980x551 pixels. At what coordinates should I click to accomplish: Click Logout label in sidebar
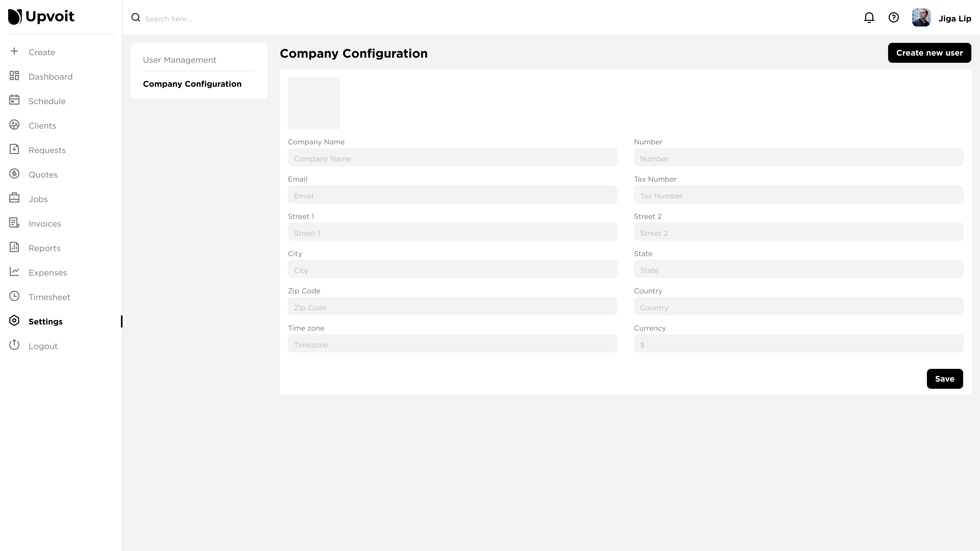click(x=43, y=346)
